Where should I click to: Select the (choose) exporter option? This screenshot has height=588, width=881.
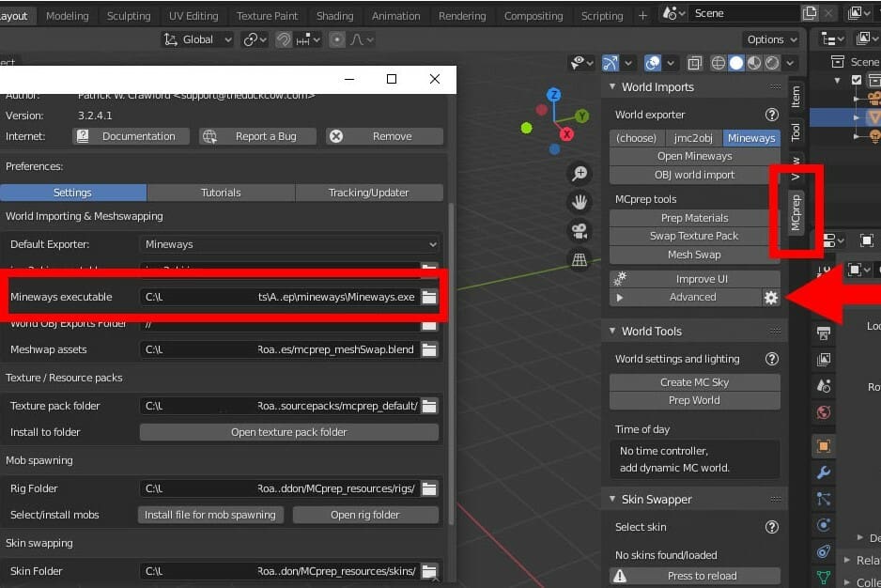(637, 138)
